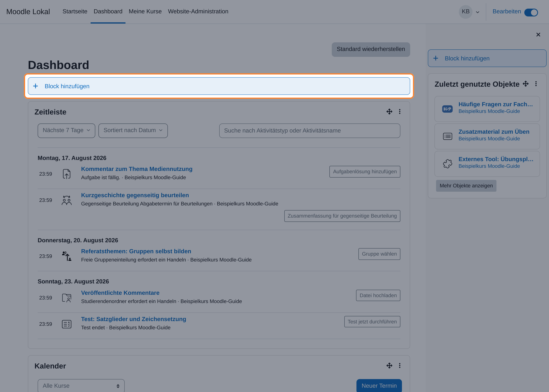
Task: Click plus icon in sidebar Block hinzufügen
Action: point(435,58)
